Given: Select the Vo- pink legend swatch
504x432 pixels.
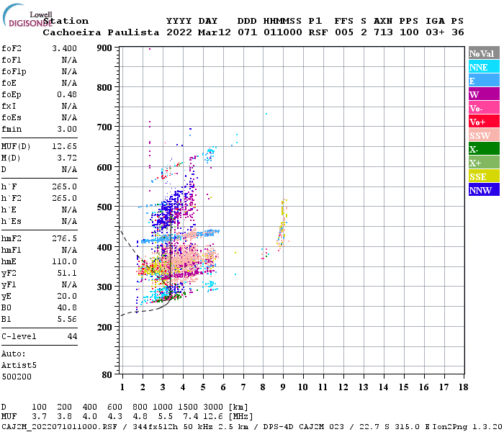Looking at the screenshot, I should tap(484, 108).
